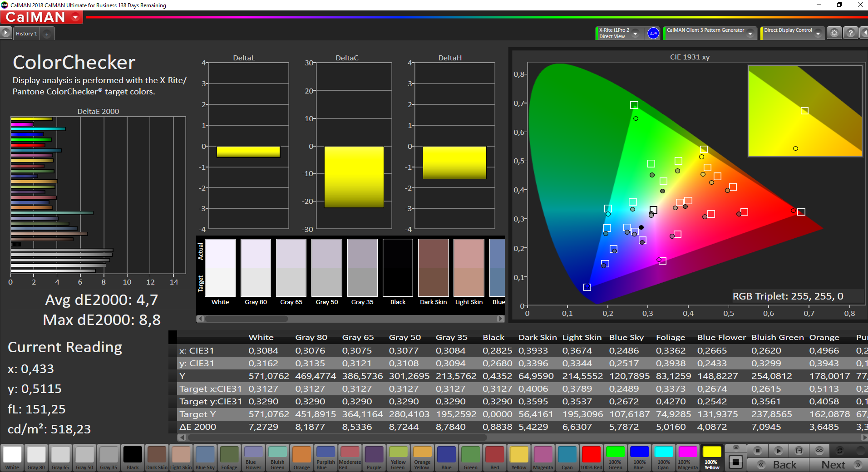This screenshot has height=472, width=868.
Task: Click the blue 234 meter timer indicator
Action: point(653,33)
